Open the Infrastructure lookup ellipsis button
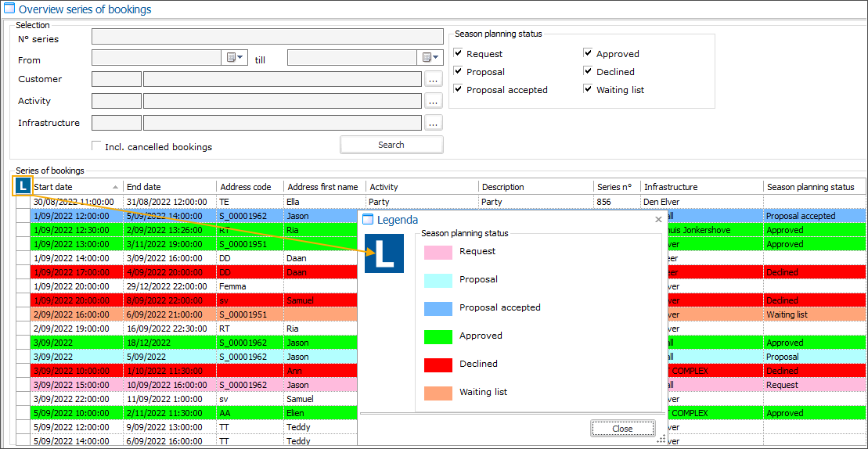Viewport: 868px width, 449px height. [x=434, y=123]
